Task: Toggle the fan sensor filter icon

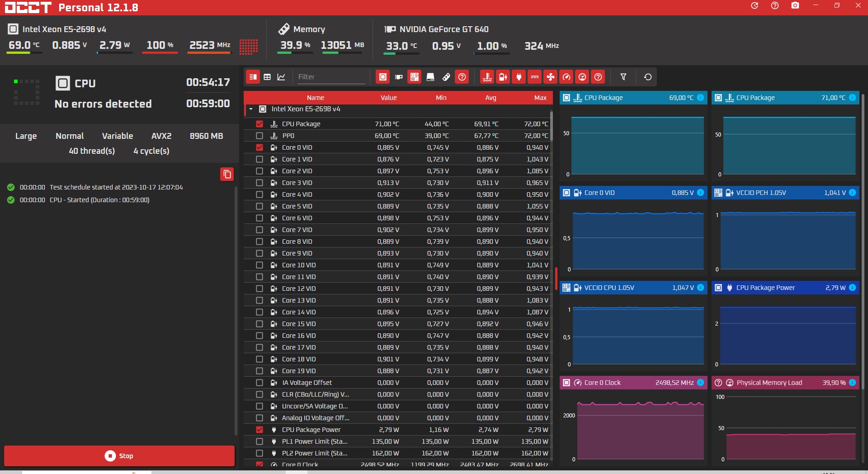Action: (x=551, y=77)
